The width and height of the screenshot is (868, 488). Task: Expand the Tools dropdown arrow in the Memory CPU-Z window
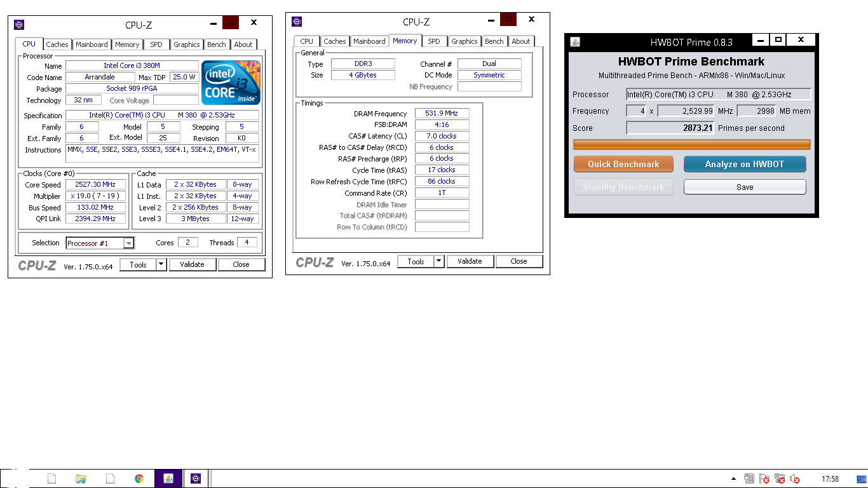pos(438,261)
